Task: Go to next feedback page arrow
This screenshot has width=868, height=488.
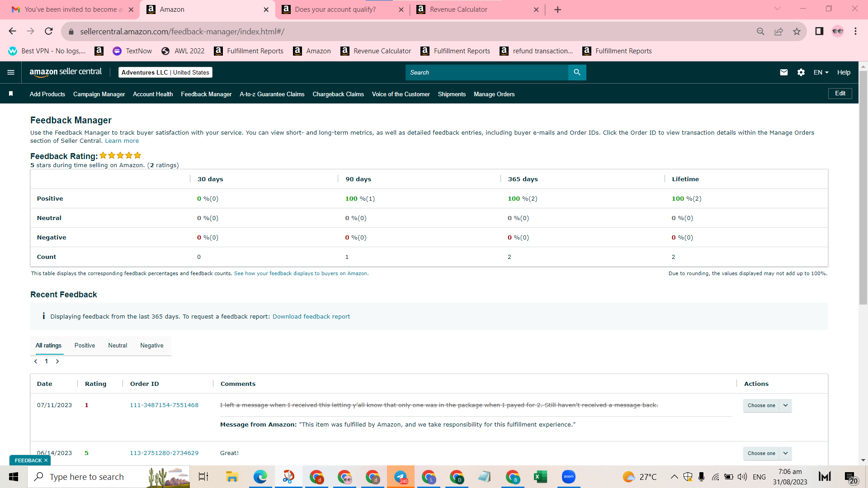Action: (57, 361)
